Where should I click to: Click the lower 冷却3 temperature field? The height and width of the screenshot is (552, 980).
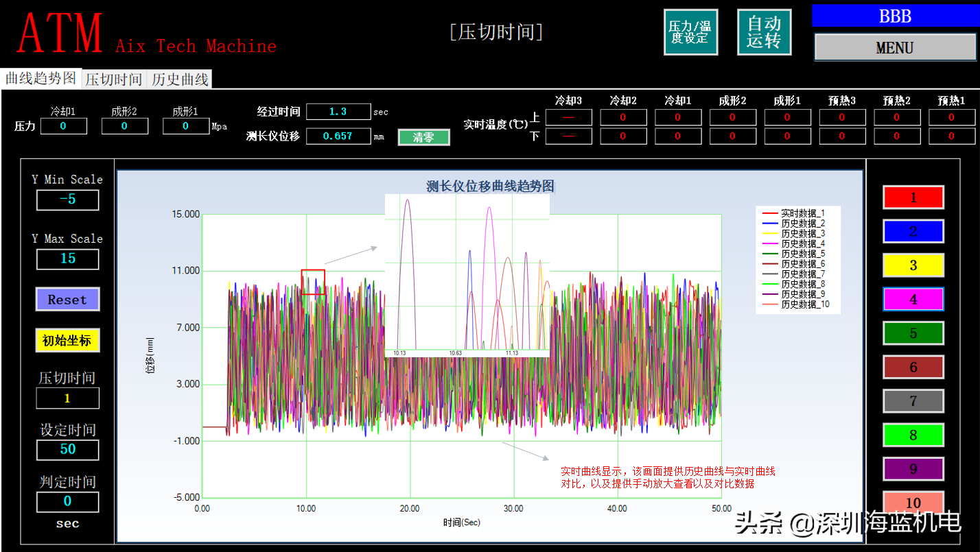(x=569, y=136)
